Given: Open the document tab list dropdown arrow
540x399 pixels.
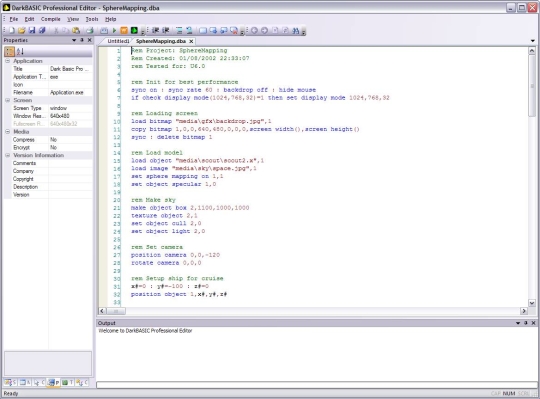Looking at the screenshot, I should pyautogui.click(x=532, y=41).
